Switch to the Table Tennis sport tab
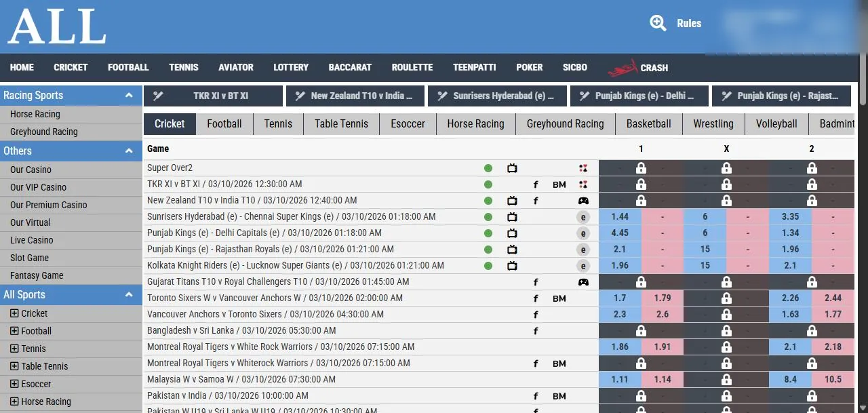The width and height of the screenshot is (868, 413). (342, 123)
